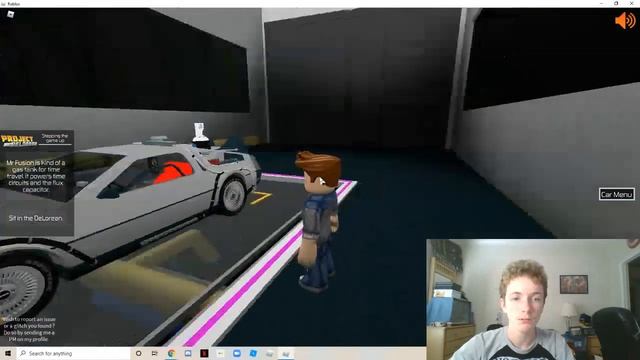Open Task View icon on taskbar
Screen dimensions: 640x360
pyautogui.click(x=155, y=353)
